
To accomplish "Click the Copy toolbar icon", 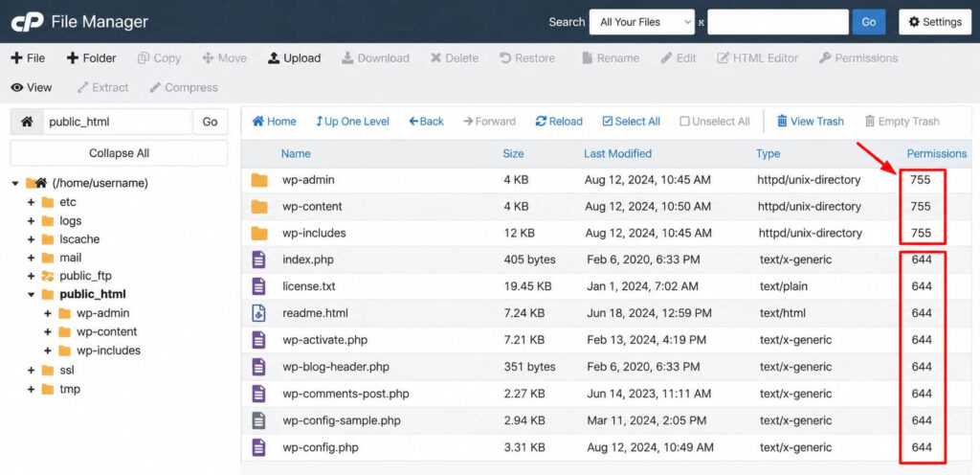I will click(x=144, y=58).
